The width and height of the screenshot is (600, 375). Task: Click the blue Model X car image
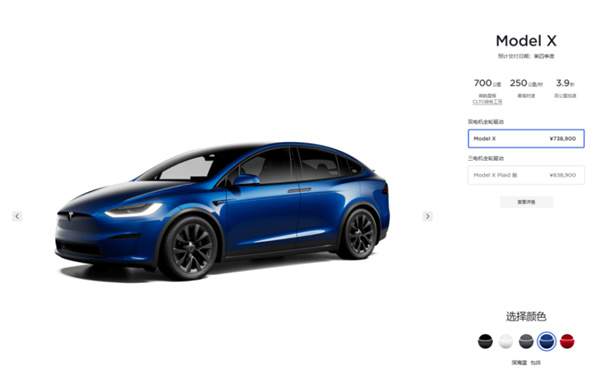click(222, 210)
